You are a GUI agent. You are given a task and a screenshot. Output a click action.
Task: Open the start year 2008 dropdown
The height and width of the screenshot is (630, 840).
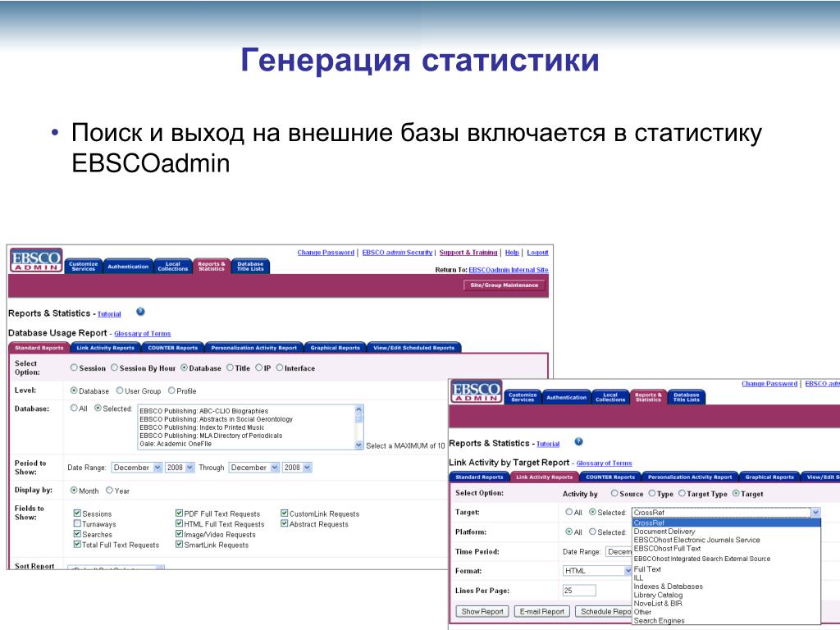click(x=180, y=467)
